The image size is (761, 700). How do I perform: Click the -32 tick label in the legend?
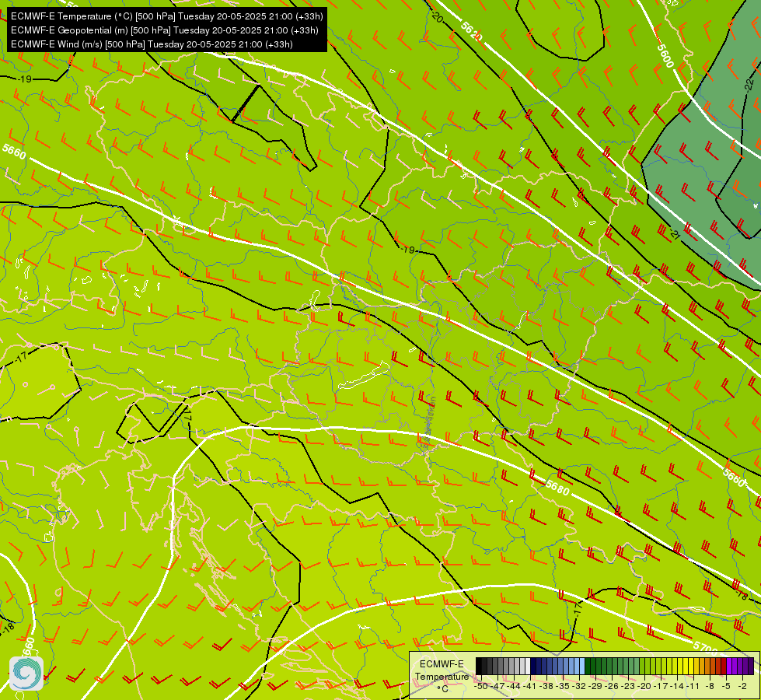[579, 686]
